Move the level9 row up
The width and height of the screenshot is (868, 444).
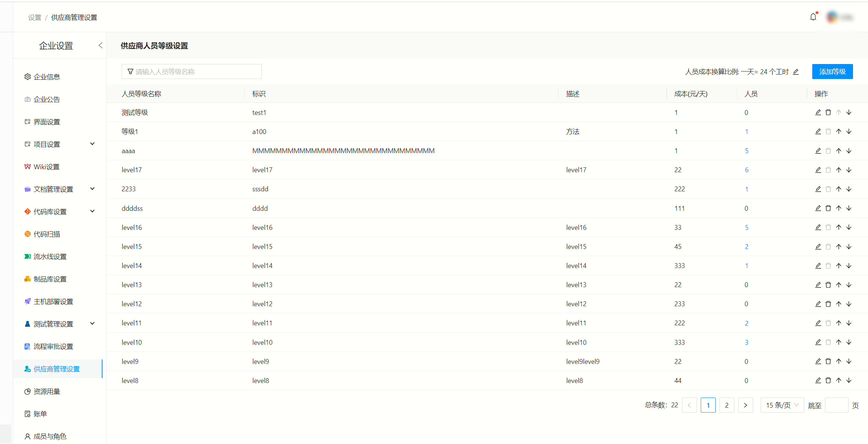(x=838, y=361)
